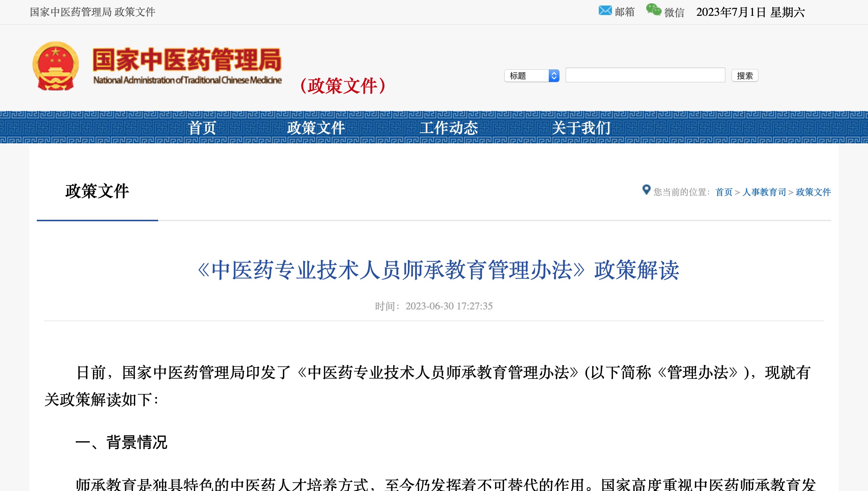Viewport: 868px width, 491px height.
Task: Open 关于我们 in the navigation bar
Action: point(581,128)
